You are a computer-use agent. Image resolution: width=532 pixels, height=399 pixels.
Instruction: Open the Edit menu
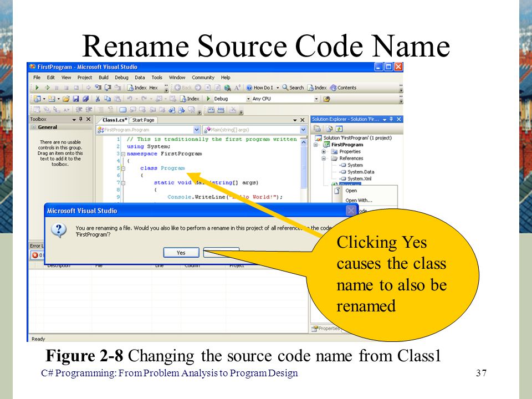point(50,78)
